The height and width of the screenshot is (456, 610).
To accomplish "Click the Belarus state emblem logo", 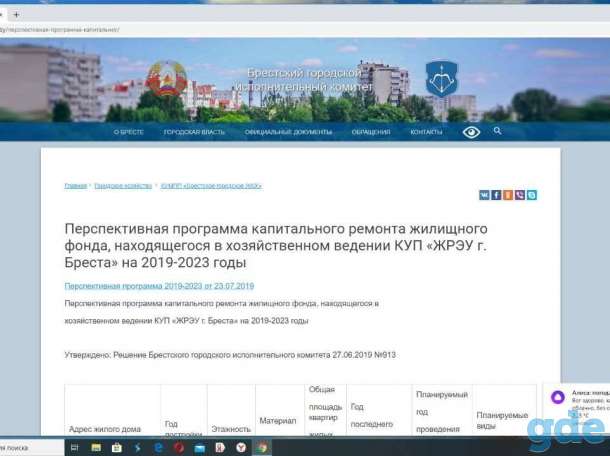I will pos(167,79).
